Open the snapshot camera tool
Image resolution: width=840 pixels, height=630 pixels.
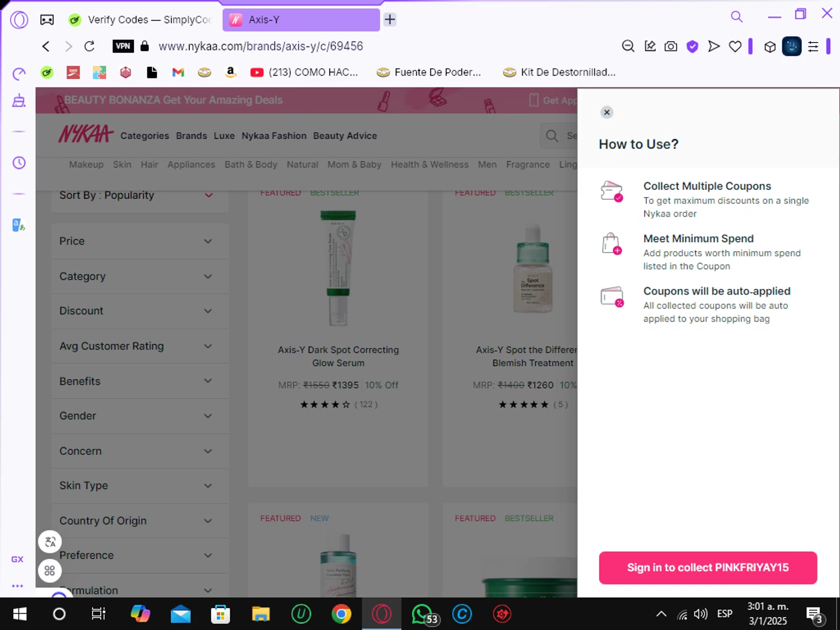coord(671,46)
